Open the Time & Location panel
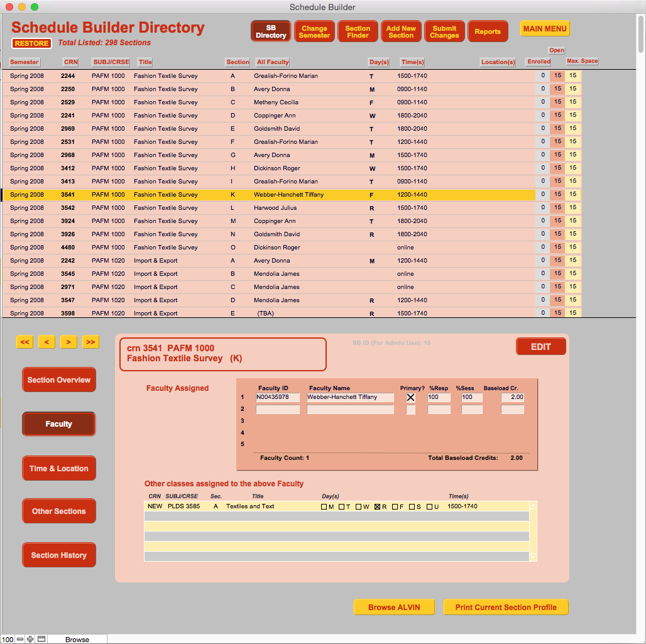This screenshot has height=644, width=646. (59, 469)
